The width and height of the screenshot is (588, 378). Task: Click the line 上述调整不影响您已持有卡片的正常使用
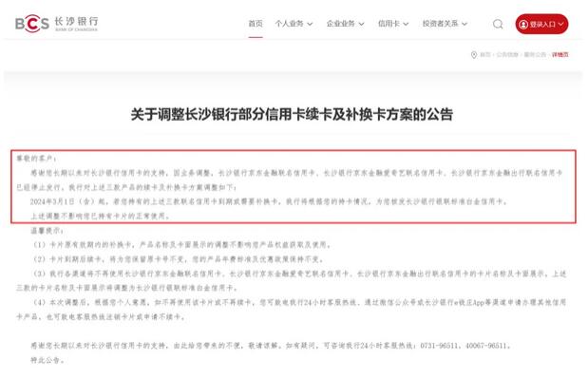point(100,216)
